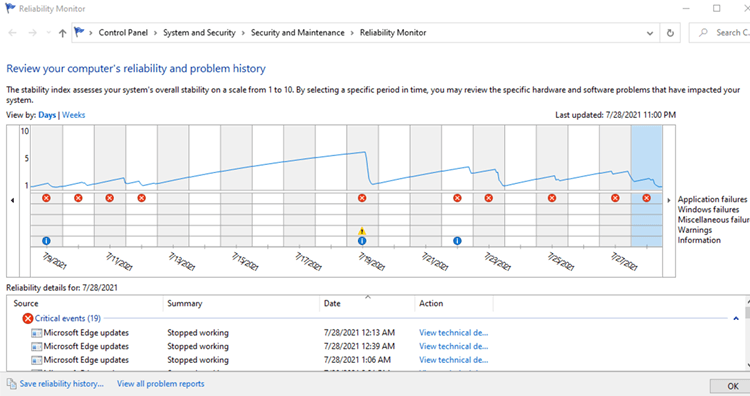Open the chevron after Security and Maintenance breadcrumb
Screen dimensions: 750x396
pos(352,33)
